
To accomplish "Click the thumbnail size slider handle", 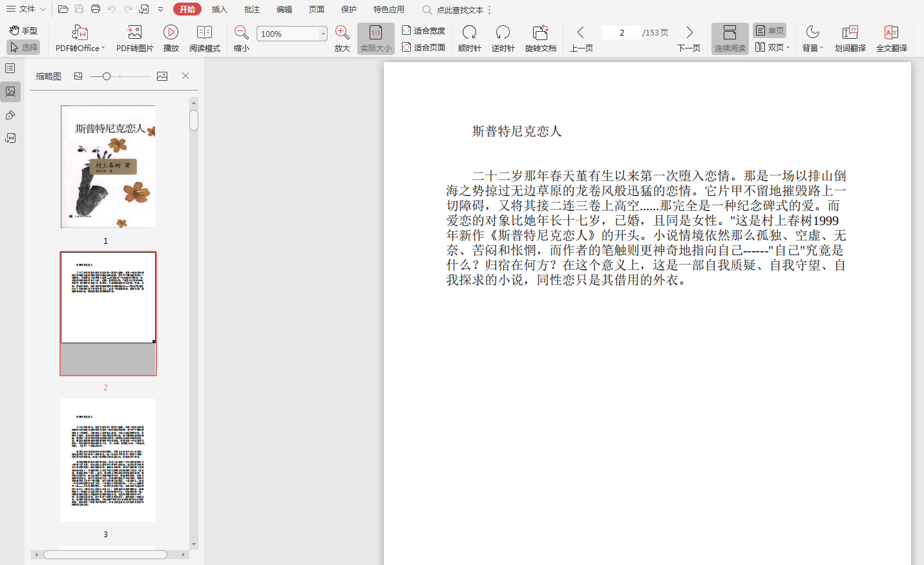I will 107,76.
